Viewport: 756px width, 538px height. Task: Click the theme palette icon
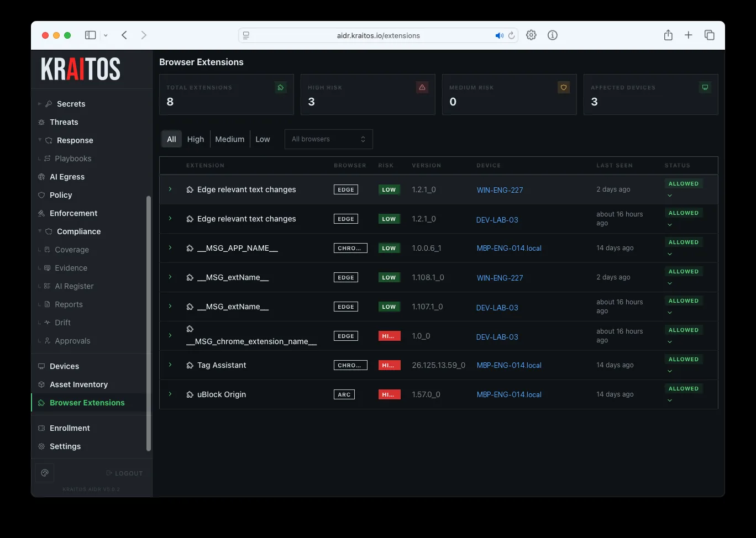click(x=45, y=473)
